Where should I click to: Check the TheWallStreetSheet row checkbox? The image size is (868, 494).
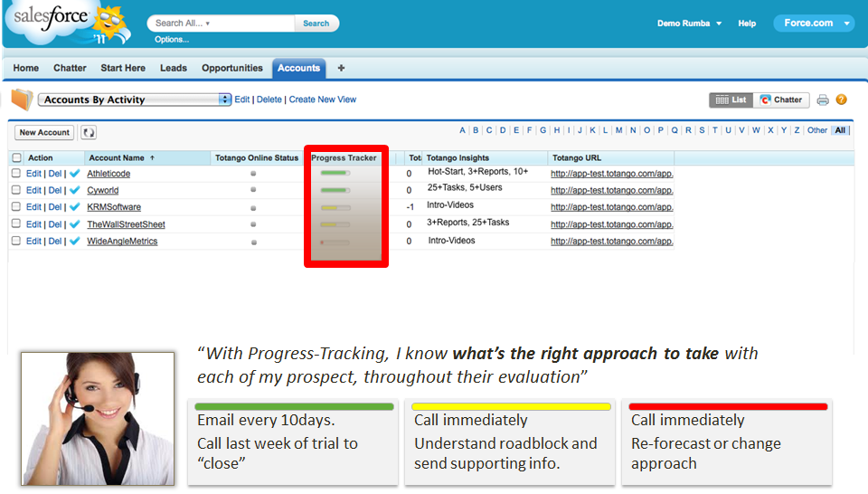pos(16,223)
